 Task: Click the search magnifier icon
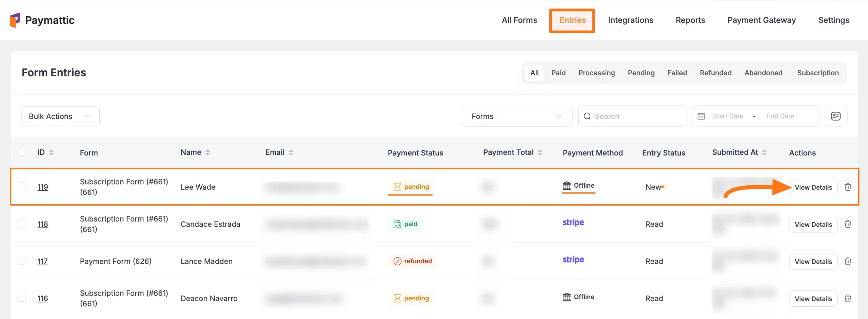click(587, 116)
